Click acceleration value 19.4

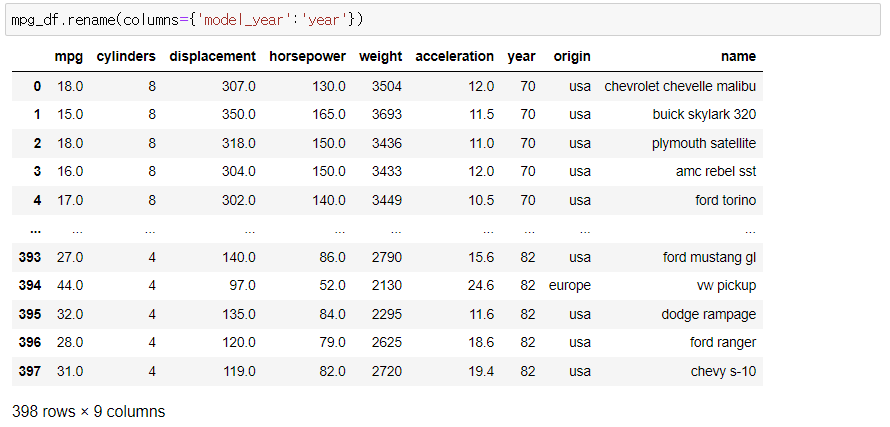(481, 371)
